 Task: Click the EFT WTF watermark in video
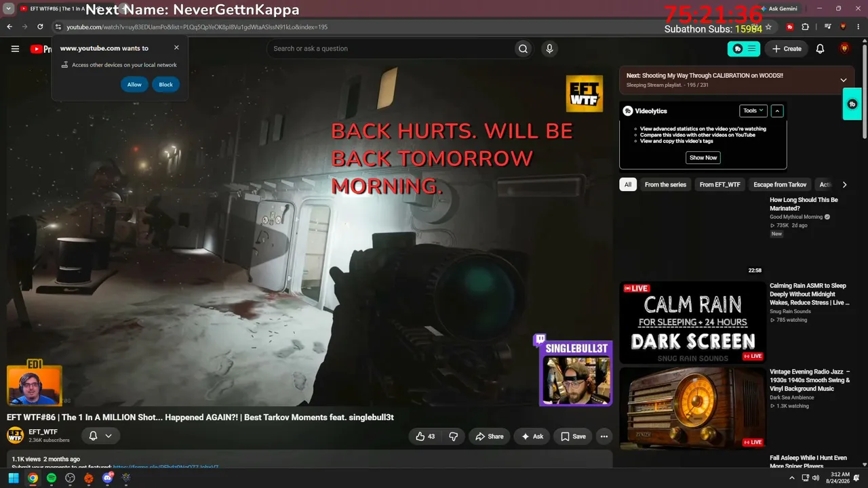[x=584, y=93]
